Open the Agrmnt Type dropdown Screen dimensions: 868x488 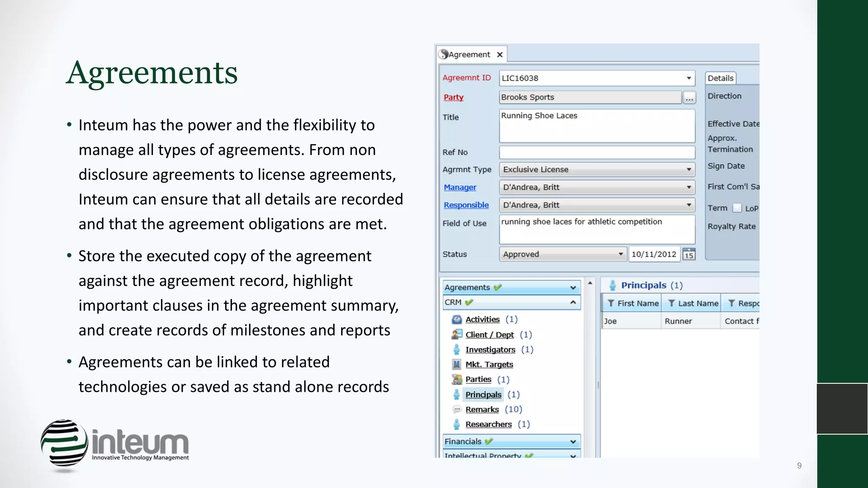tap(689, 169)
